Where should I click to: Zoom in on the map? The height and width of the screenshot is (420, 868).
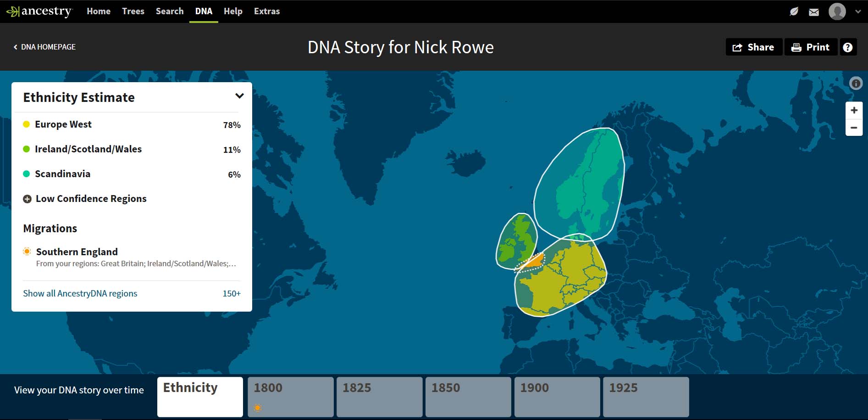pyautogui.click(x=854, y=110)
